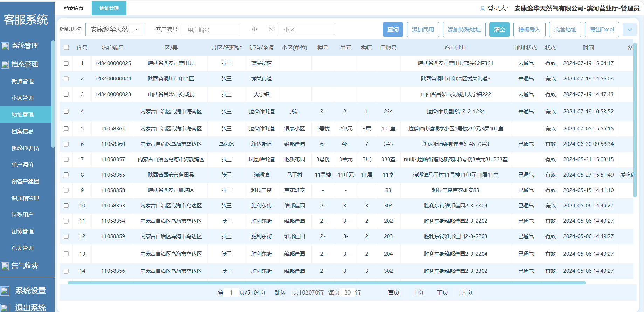Open 修改抄表员 in the sidebar
The width and height of the screenshot is (644, 312).
point(25,148)
